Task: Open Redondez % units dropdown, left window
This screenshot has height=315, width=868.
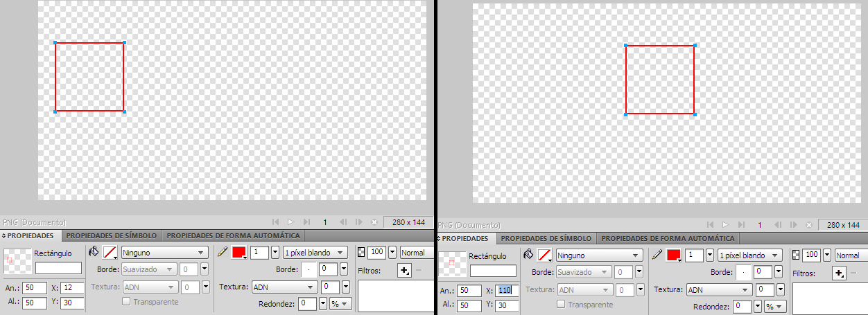Action: pos(341,303)
